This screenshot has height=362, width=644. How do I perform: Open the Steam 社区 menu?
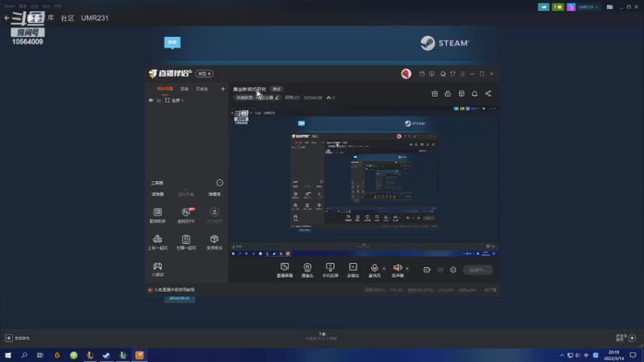click(68, 18)
